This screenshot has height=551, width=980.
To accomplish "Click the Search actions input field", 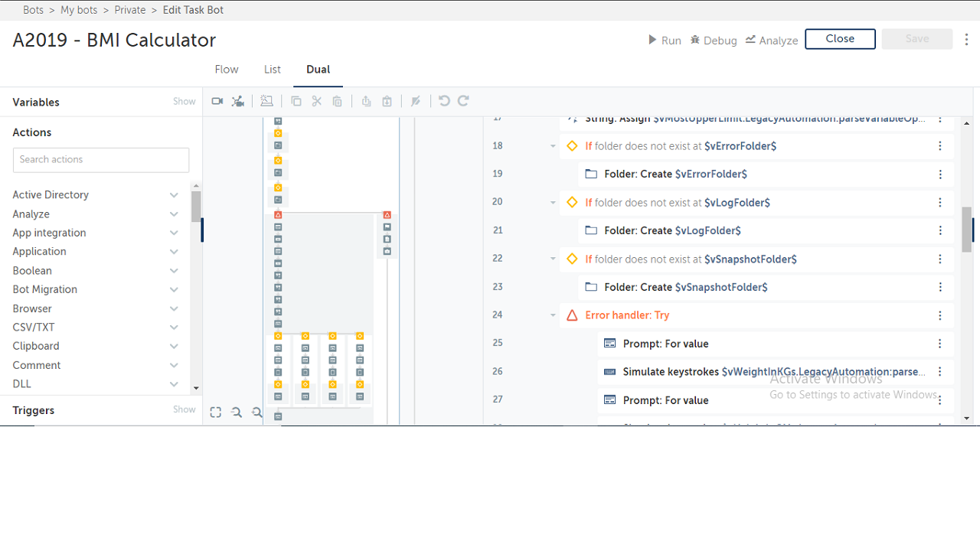I will tap(101, 160).
